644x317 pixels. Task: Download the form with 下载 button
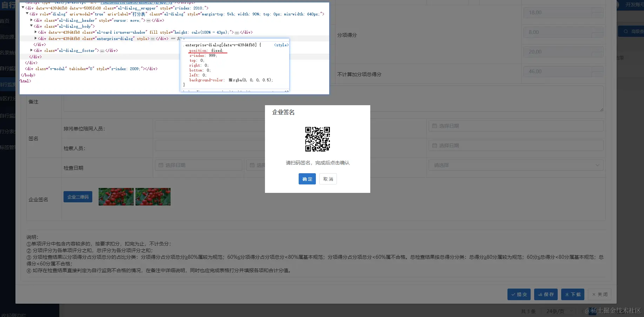point(573,295)
